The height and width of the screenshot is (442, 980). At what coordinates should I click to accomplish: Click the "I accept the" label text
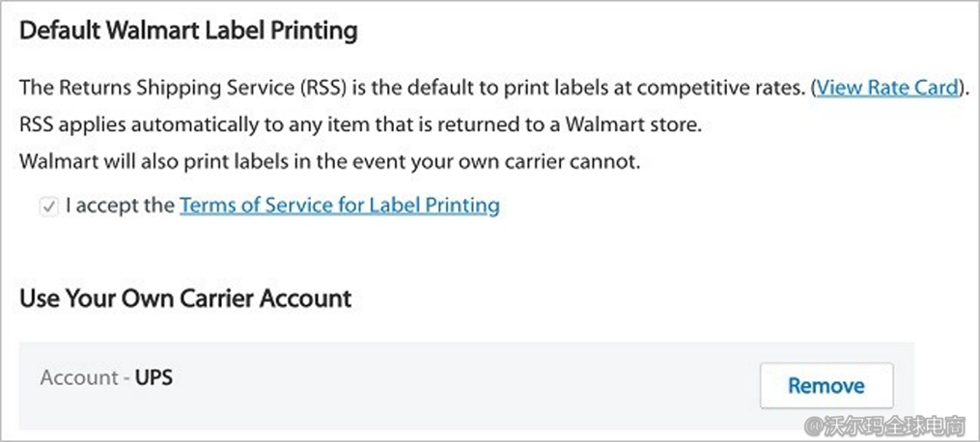(119, 206)
